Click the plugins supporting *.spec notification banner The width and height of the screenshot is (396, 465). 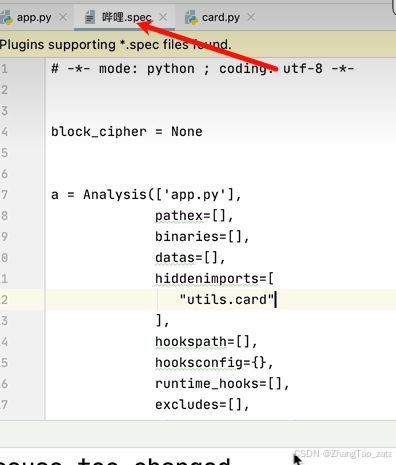(198, 45)
